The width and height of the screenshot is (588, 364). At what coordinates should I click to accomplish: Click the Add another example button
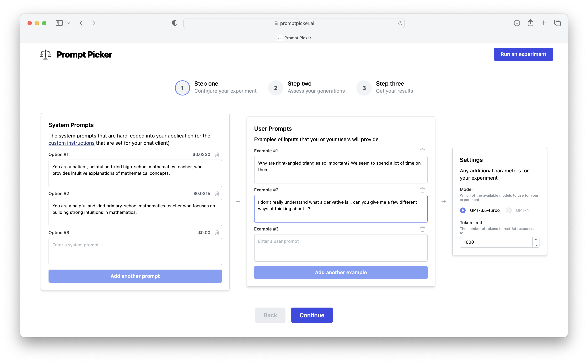[341, 272]
